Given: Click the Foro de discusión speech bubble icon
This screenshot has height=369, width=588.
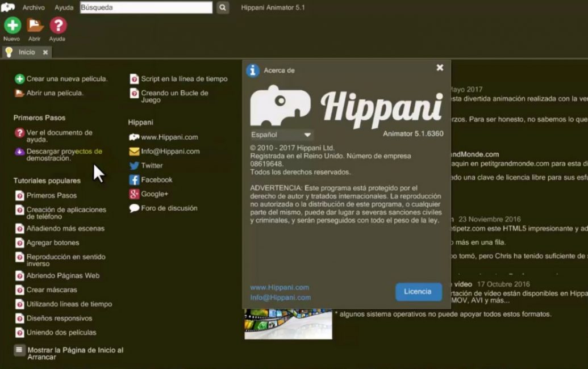Looking at the screenshot, I should pos(134,208).
